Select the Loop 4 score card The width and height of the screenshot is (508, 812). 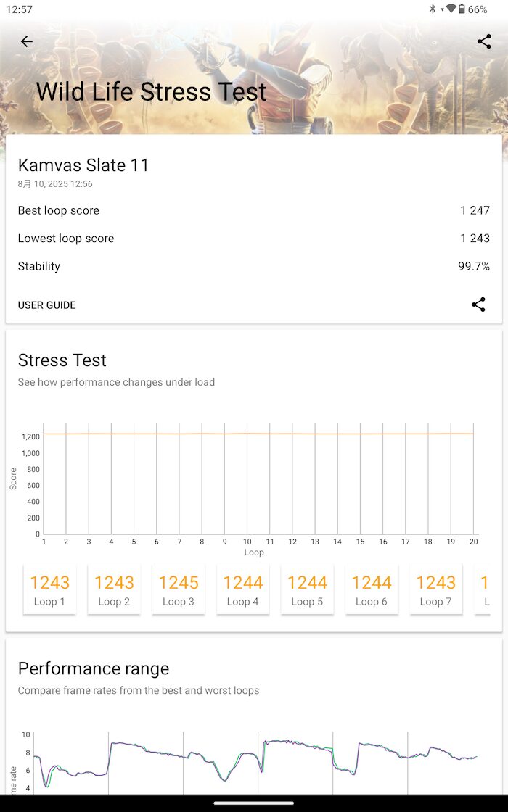tap(242, 589)
